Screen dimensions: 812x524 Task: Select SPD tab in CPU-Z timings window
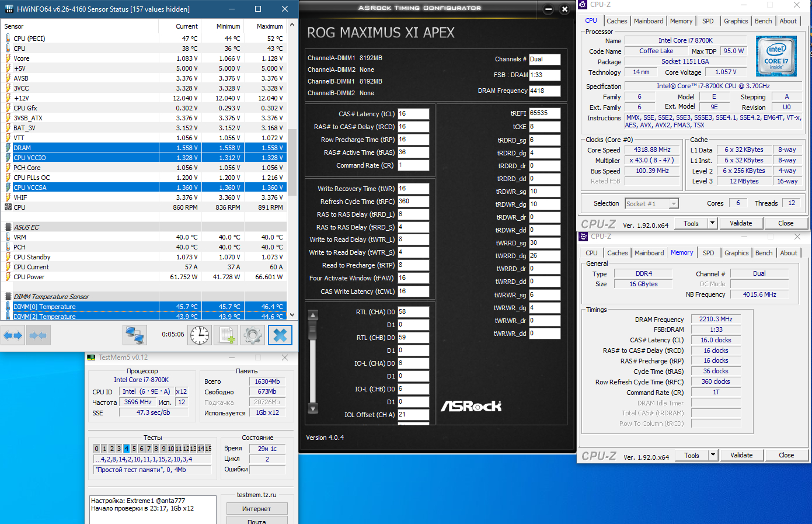point(709,253)
